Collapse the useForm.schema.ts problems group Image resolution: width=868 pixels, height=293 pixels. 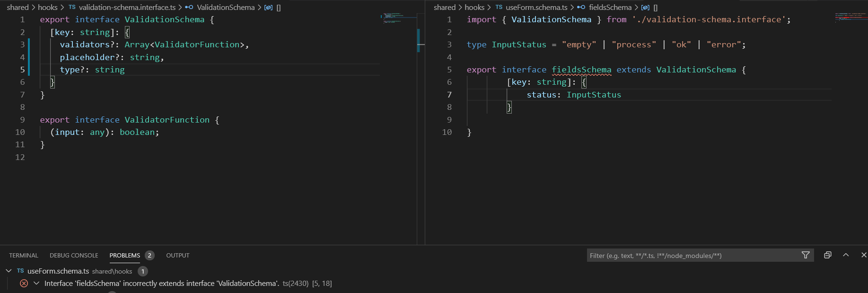(9, 271)
